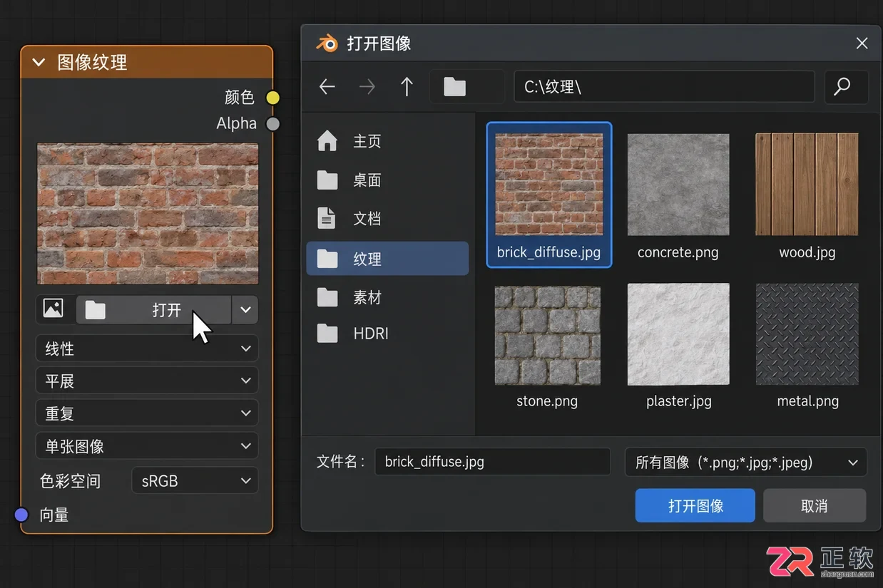Click the brick_diffuse.jpg file name label
Viewport: 883px width, 588px height.
[x=548, y=252]
